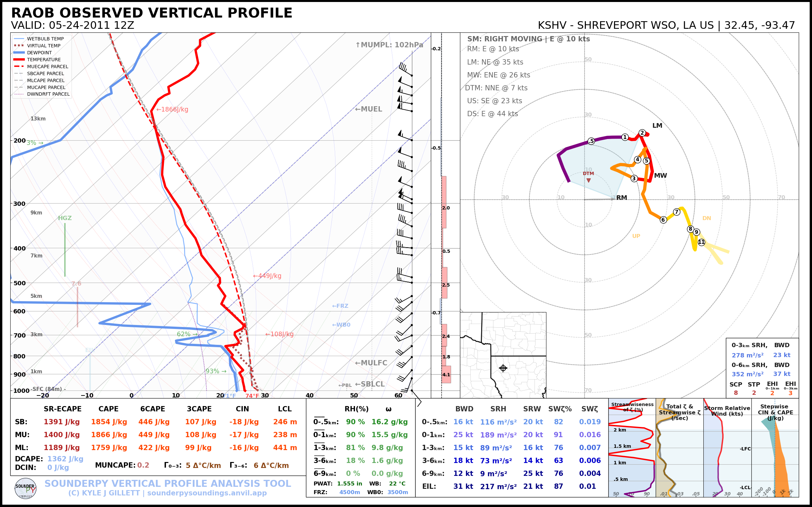Image resolution: width=812 pixels, height=507 pixels.
Task: Click the 0-3km SRH value 278 m²/s²
Action: point(747,355)
